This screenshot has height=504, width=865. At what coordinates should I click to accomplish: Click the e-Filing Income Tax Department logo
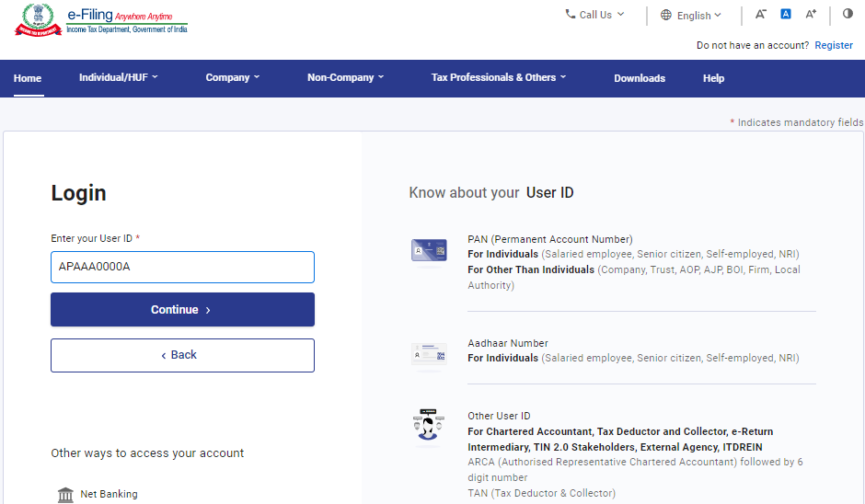click(101, 20)
